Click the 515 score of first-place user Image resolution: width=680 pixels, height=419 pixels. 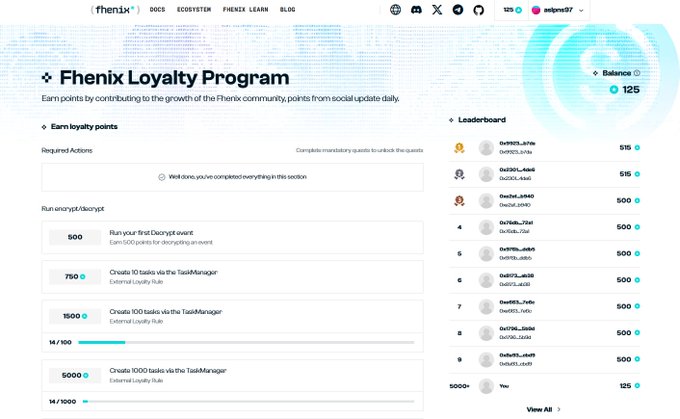[625, 147]
